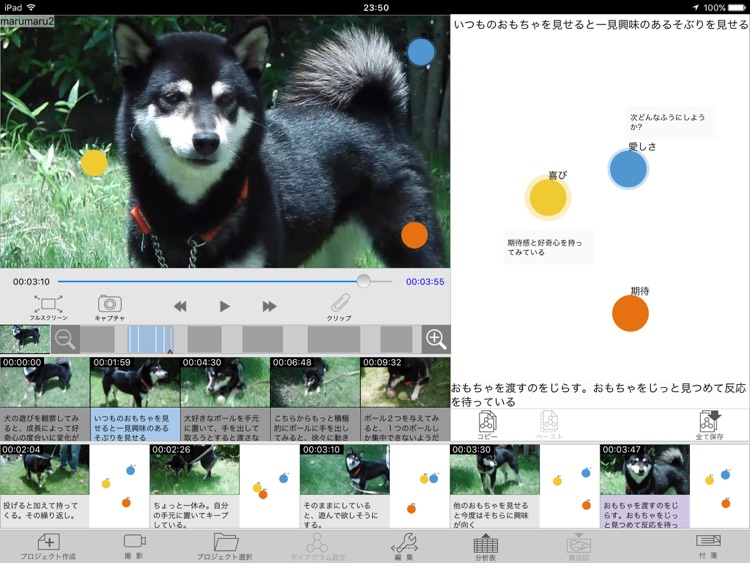Screen dimensions: 750x563
Task: Select the clip thumbnail at 00:03:30
Action: [495, 470]
